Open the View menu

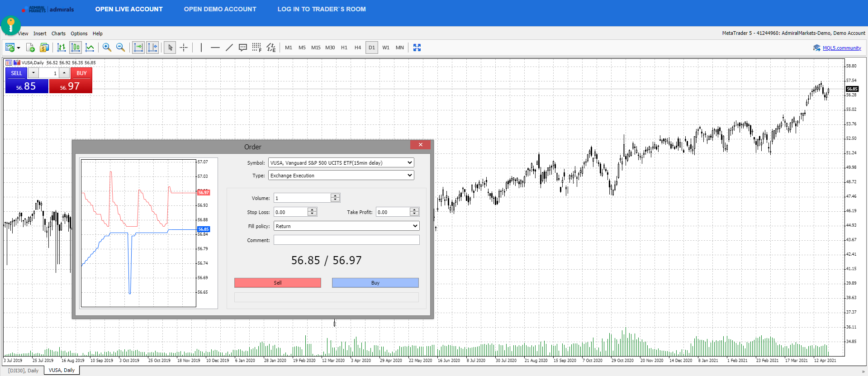23,33
